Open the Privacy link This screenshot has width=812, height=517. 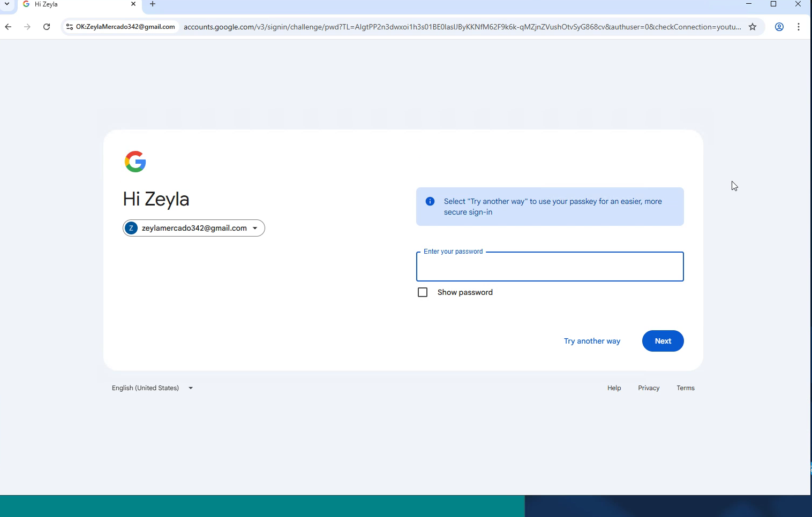(x=649, y=388)
